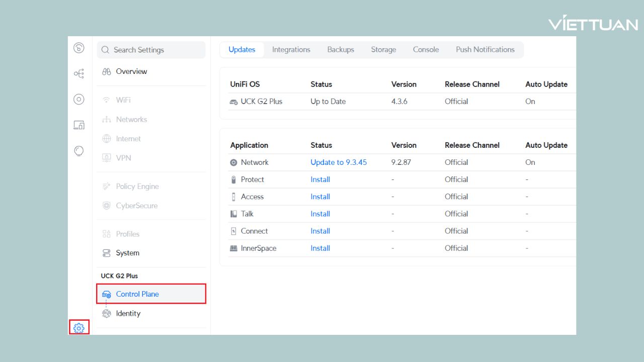The width and height of the screenshot is (644, 362).
Task: Click the Policy Engine wand icon
Action: pos(106,187)
